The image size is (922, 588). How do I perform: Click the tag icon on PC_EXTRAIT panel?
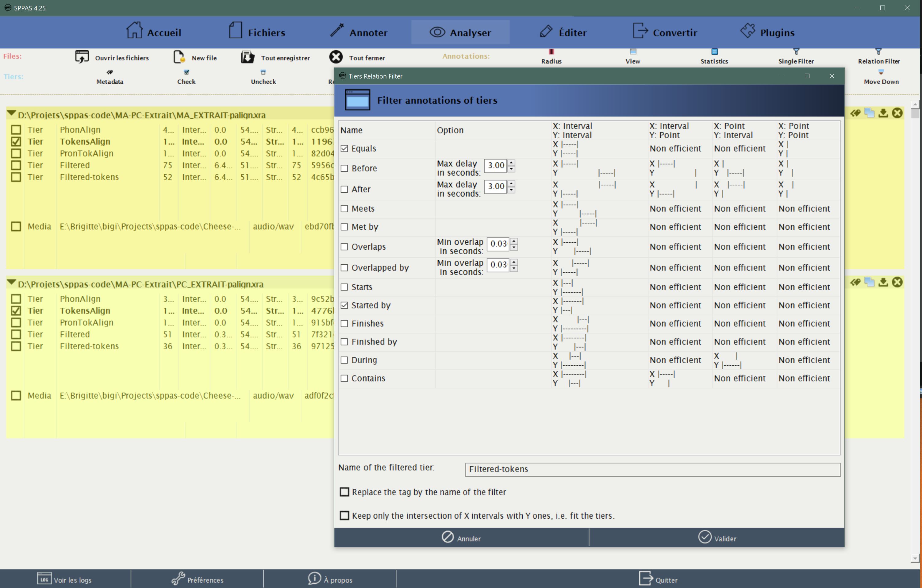(855, 282)
